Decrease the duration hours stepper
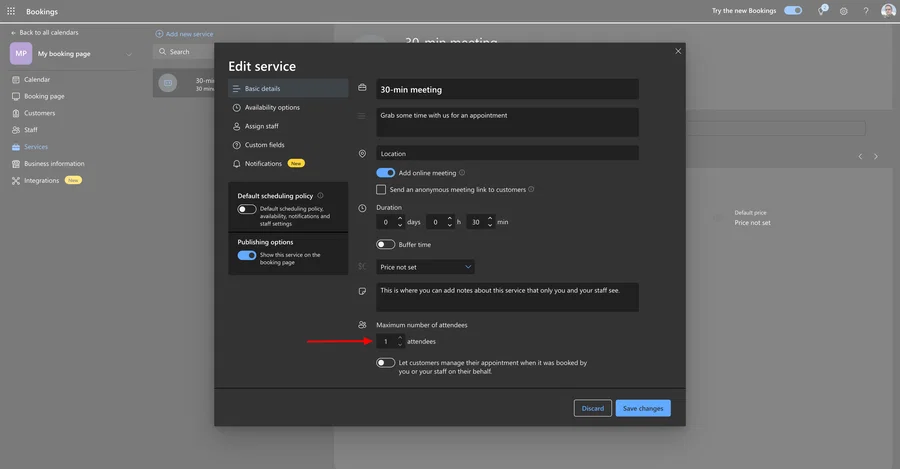 (x=449, y=225)
